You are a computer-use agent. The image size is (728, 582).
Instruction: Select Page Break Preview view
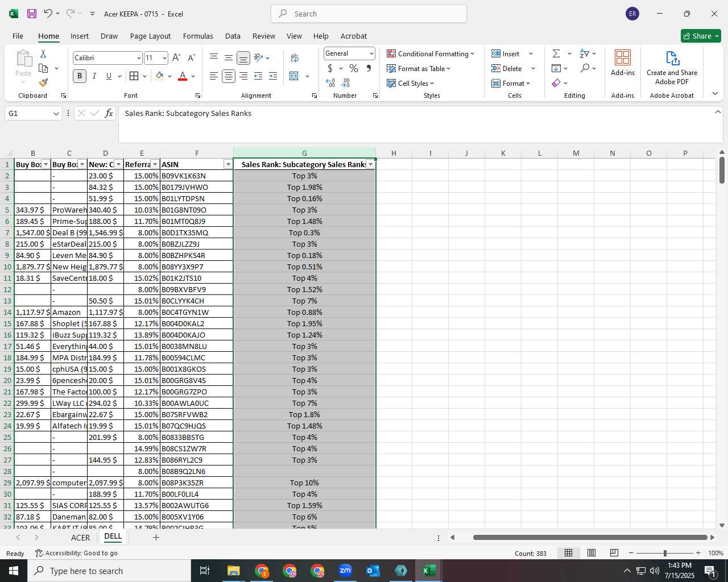tap(614, 553)
